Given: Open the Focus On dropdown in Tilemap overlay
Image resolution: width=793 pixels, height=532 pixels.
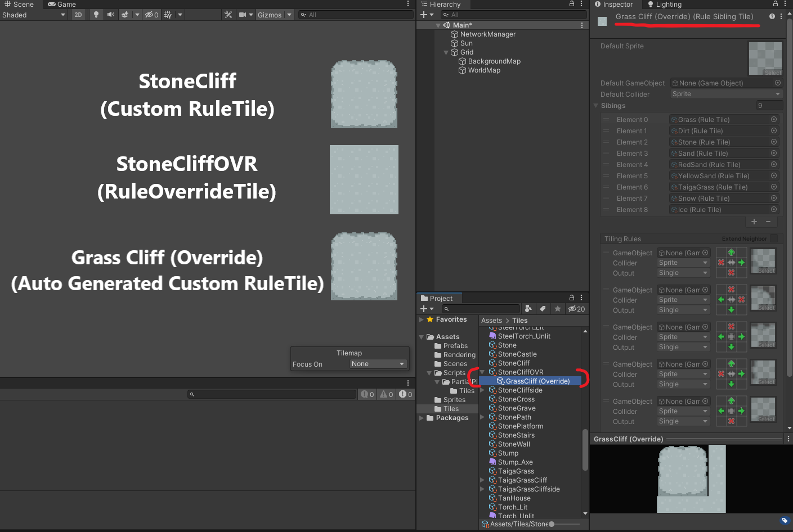Looking at the screenshot, I should click(x=378, y=364).
